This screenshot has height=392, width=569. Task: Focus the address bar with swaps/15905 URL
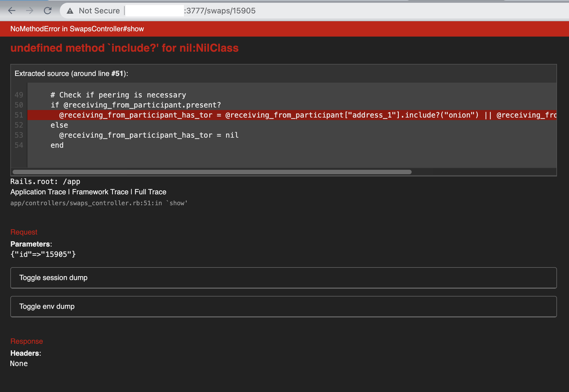[220, 11]
